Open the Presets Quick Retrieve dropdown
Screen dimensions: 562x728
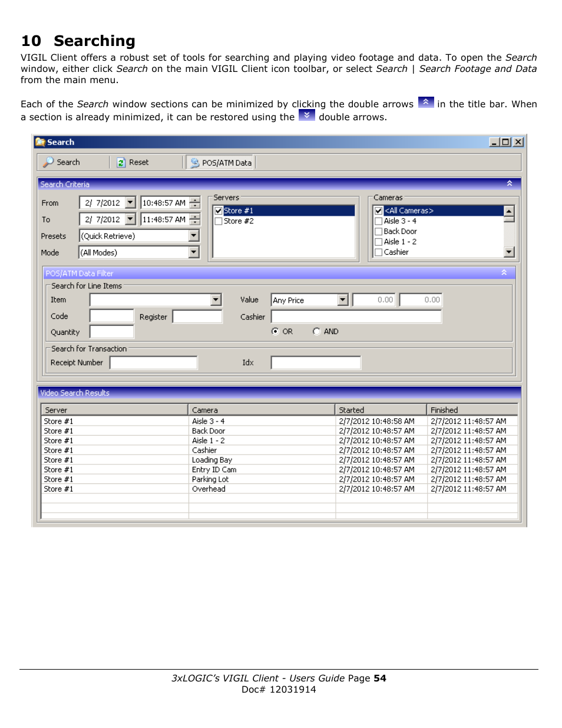(x=194, y=236)
